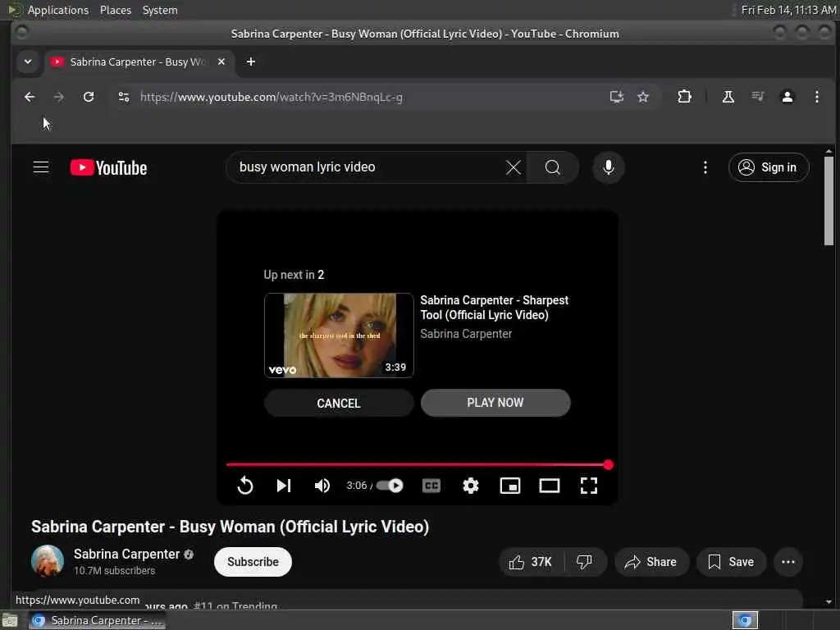This screenshot has height=630, width=840.
Task: Open more actions ellipsis under video
Action: [x=788, y=561]
